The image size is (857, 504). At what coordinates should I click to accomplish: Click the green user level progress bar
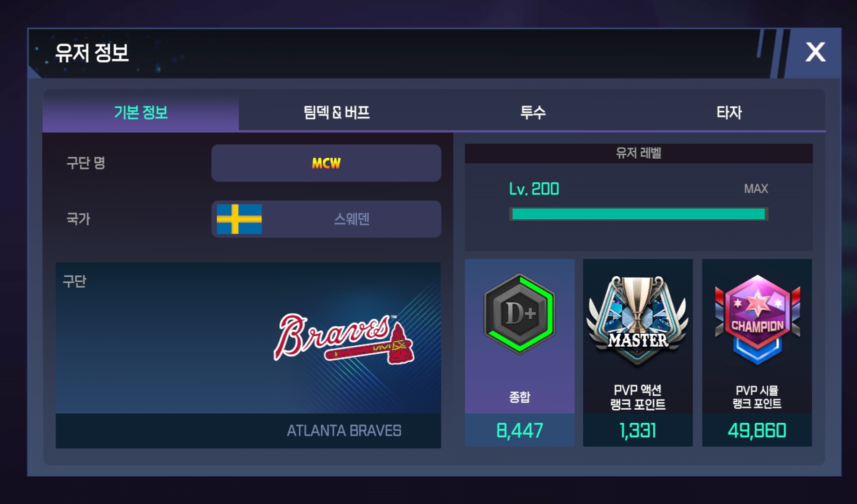638,214
